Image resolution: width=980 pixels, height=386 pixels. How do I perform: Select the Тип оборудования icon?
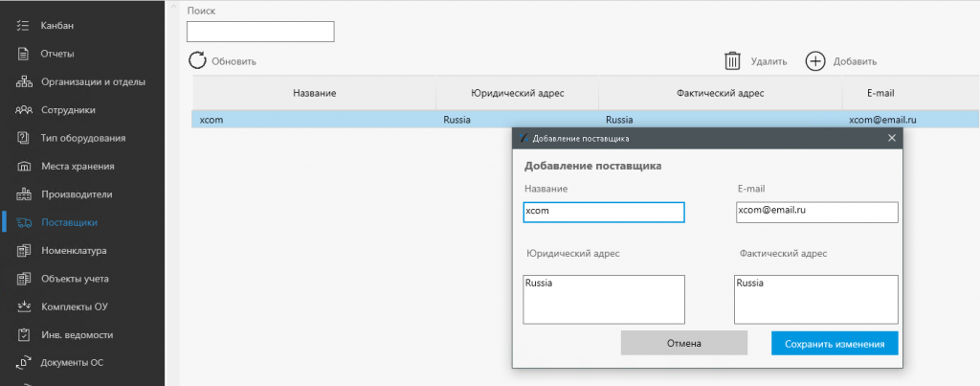(x=23, y=138)
